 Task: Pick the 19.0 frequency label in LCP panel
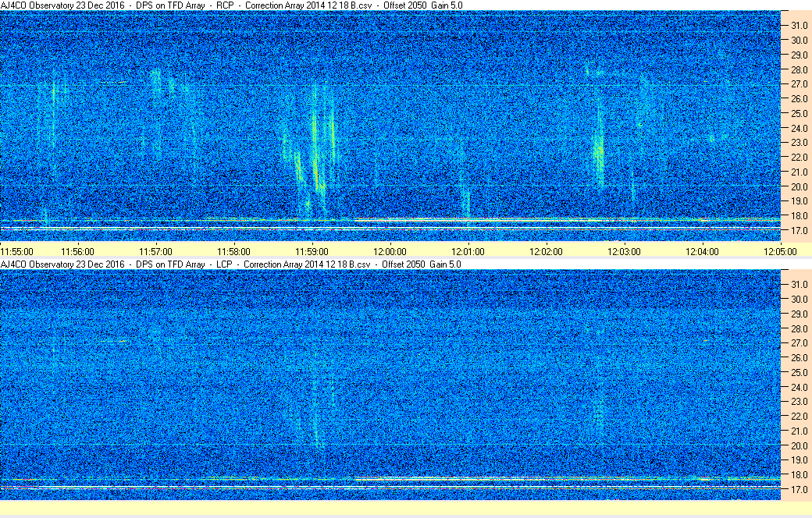pyautogui.click(x=799, y=460)
